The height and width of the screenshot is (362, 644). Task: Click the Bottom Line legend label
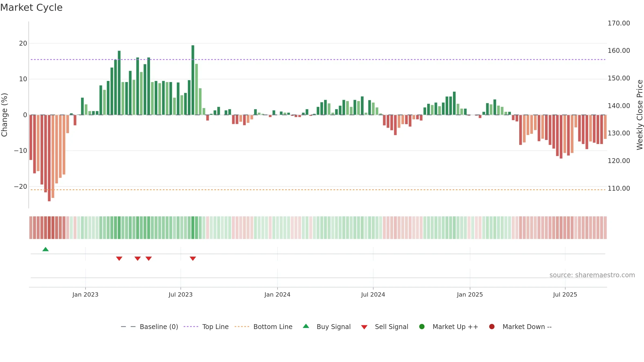point(273,327)
